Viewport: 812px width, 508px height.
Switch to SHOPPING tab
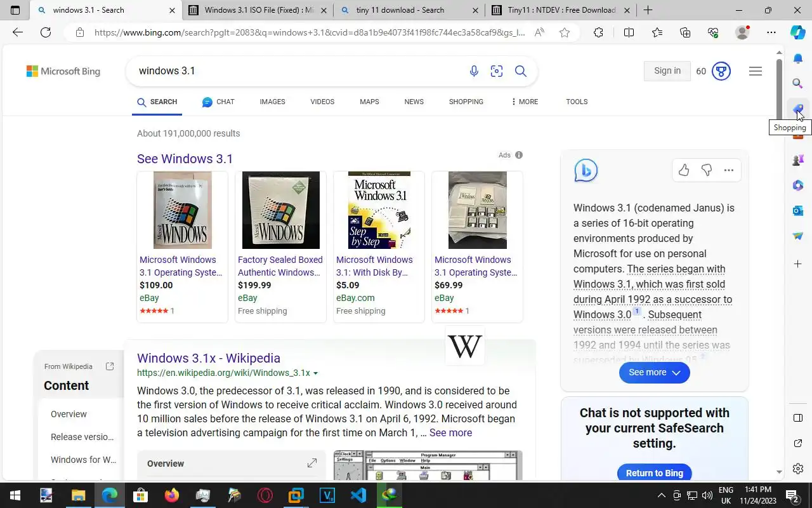tap(466, 102)
